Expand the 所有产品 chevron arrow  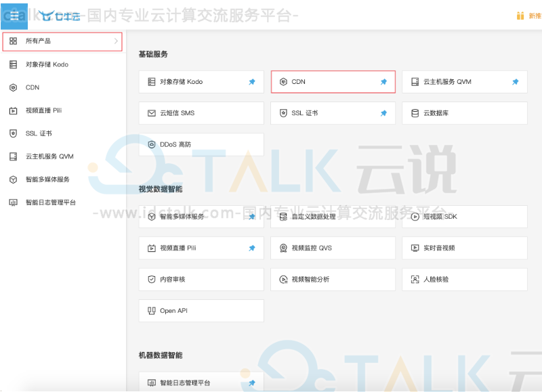coord(116,41)
